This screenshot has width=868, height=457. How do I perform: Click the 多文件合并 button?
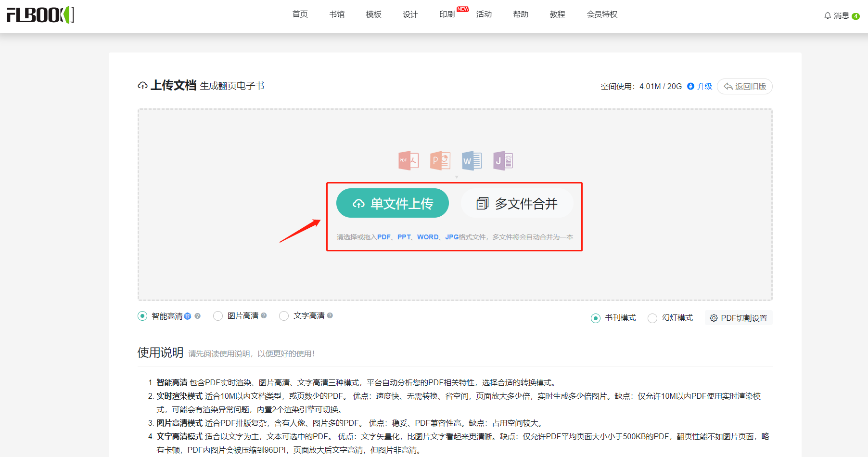pos(517,203)
